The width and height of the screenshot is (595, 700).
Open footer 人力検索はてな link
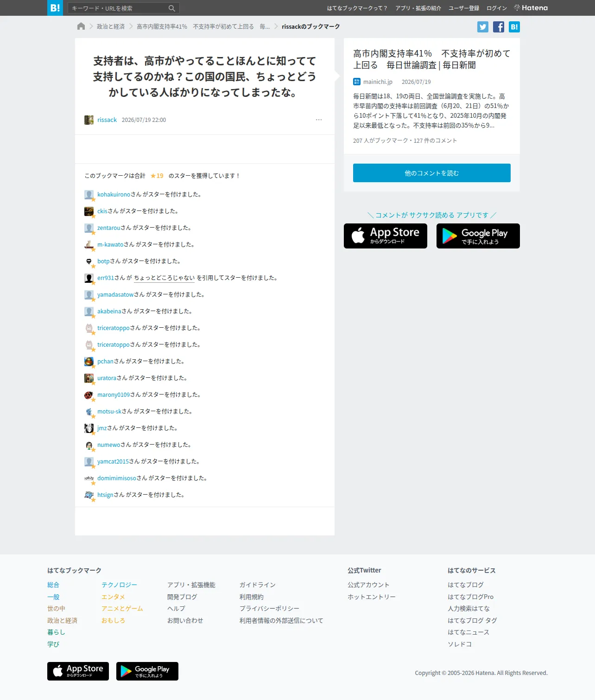[469, 609]
